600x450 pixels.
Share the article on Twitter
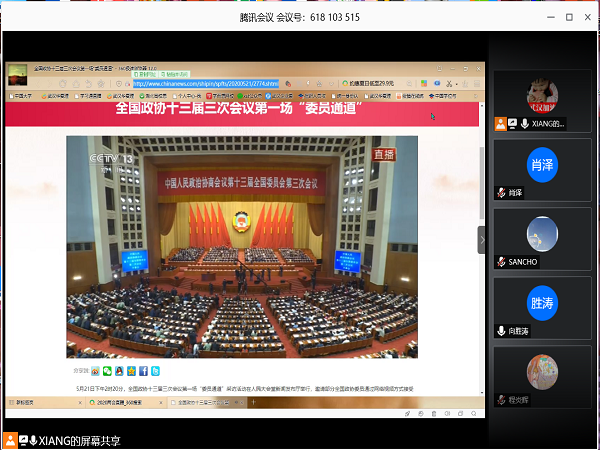coord(155,371)
